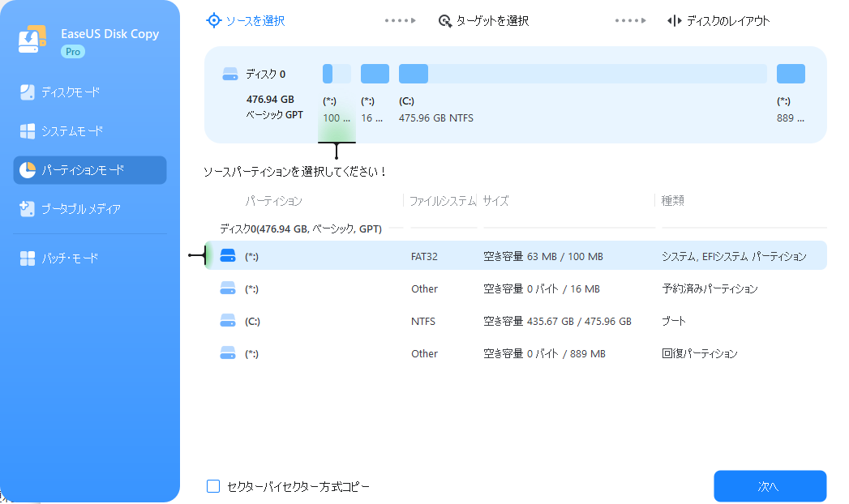The height and width of the screenshot is (504, 849).
Task: Select the (C:) NTFS ブート partition row
Action: (x=516, y=321)
